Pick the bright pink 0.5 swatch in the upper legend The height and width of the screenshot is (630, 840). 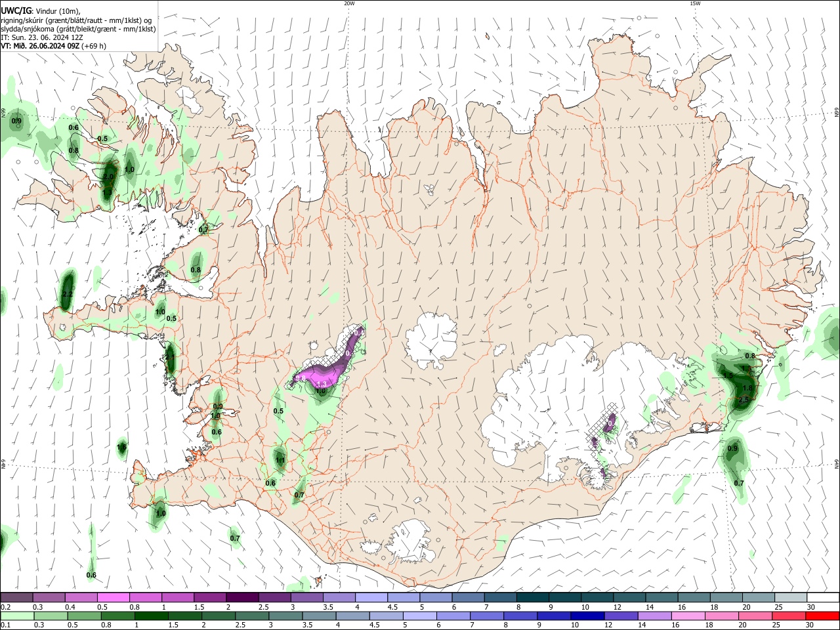113,598
